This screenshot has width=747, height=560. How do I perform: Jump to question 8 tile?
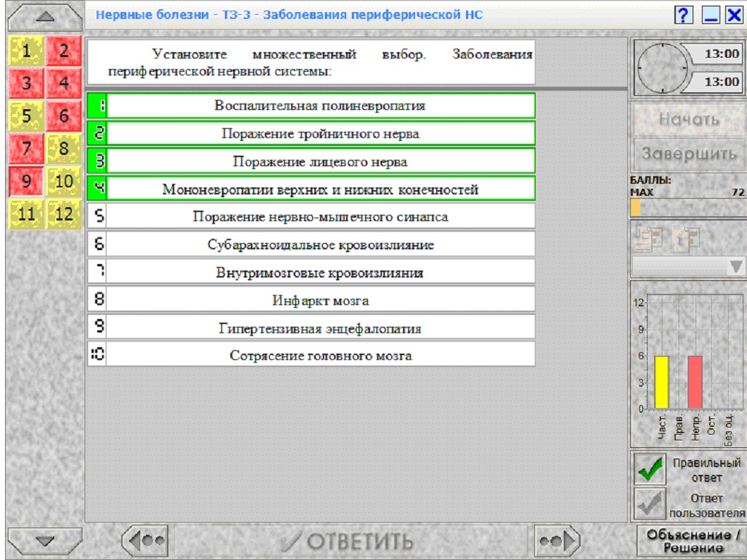(x=64, y=149)
